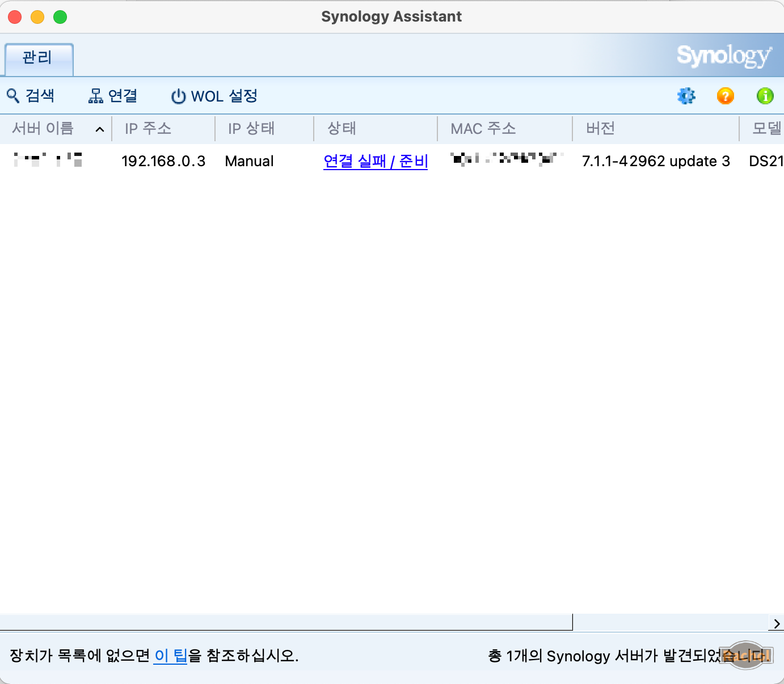Open the settings gear icon
Image resolution: width=784 pixels, height=684 pixels.
[686, 96]
